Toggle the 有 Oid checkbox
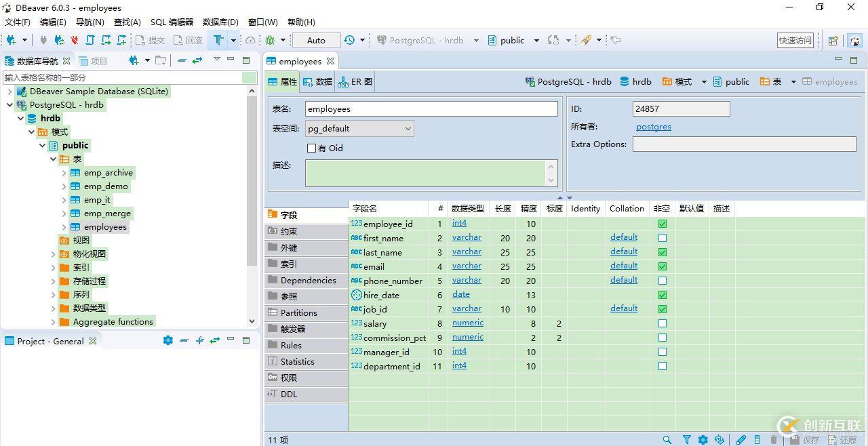Image resolution: width=868 pixels, height=446 pixels. click(311, 148)
